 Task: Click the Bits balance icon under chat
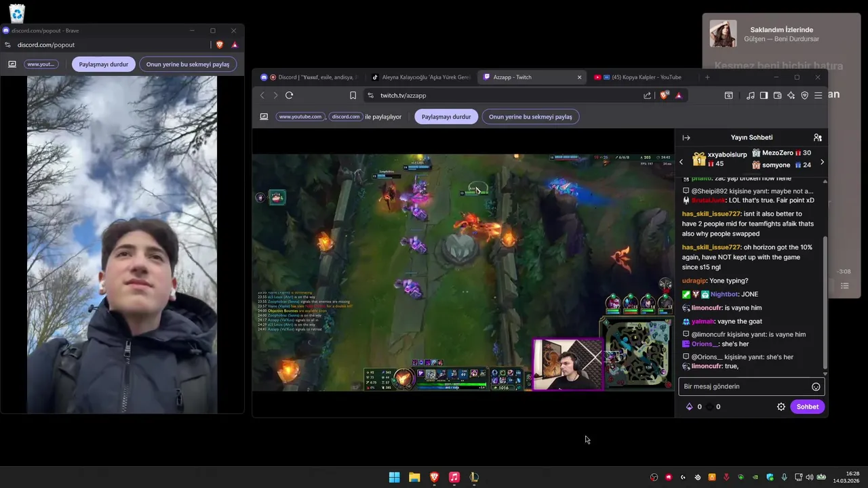(x=690, y=407)
